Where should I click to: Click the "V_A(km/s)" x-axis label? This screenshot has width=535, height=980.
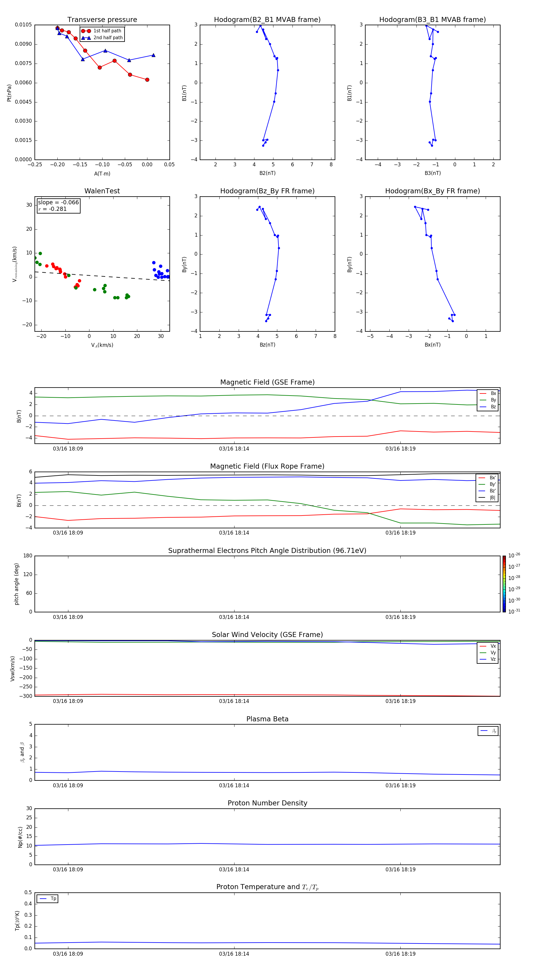click(102, 345)
